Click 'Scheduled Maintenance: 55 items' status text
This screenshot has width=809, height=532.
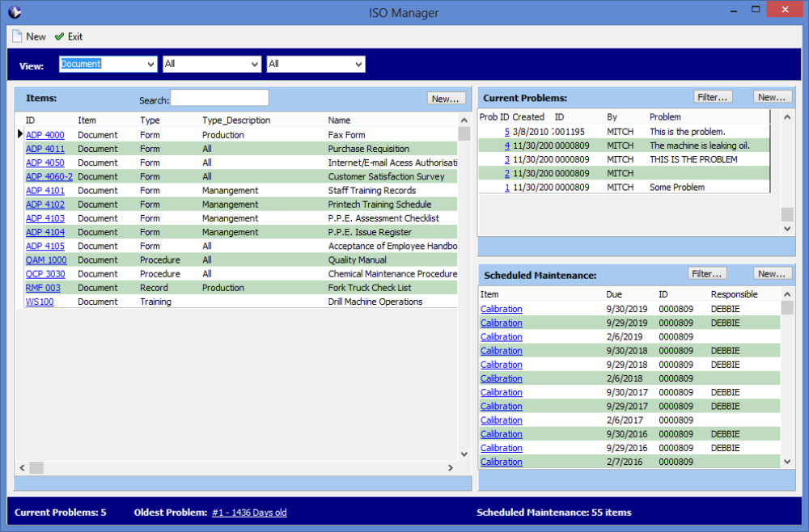point(553,513)
